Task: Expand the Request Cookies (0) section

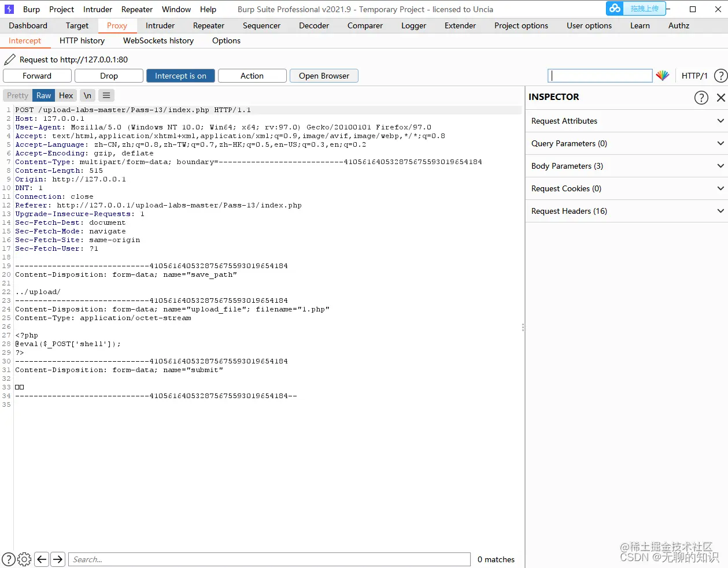Action: pos(627,188)
